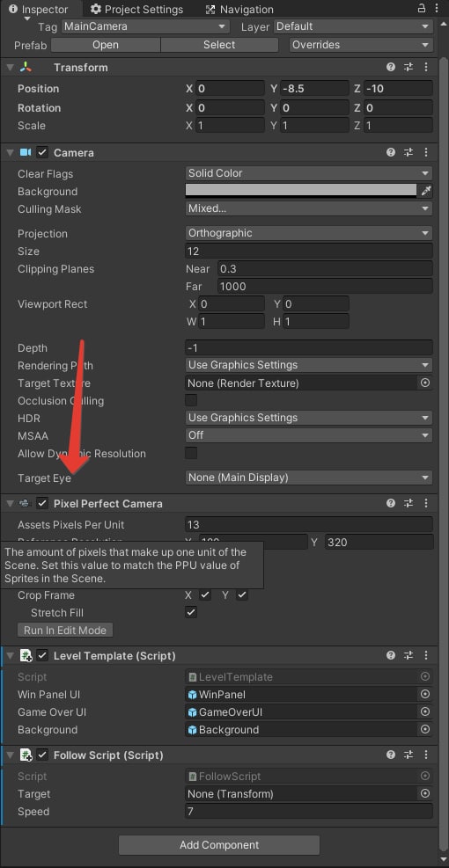
Task: Switch to the Project Settings tab
Action: 137,10
